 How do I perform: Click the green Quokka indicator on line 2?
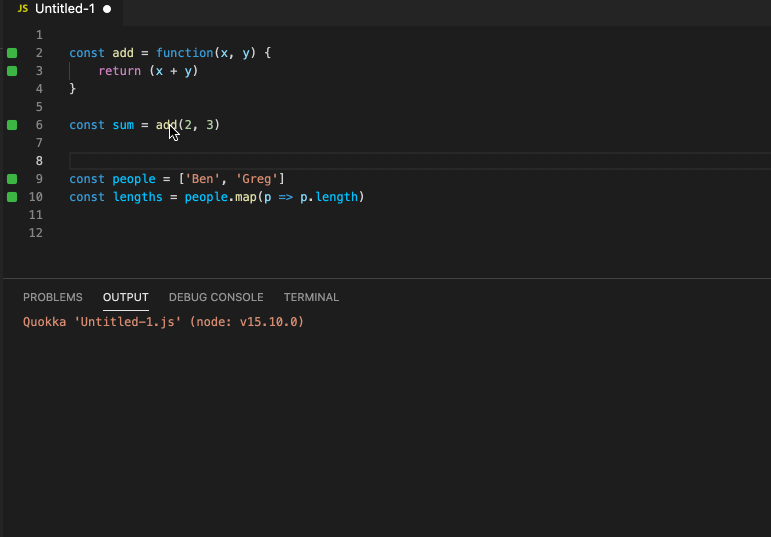(x=12, y=53)
